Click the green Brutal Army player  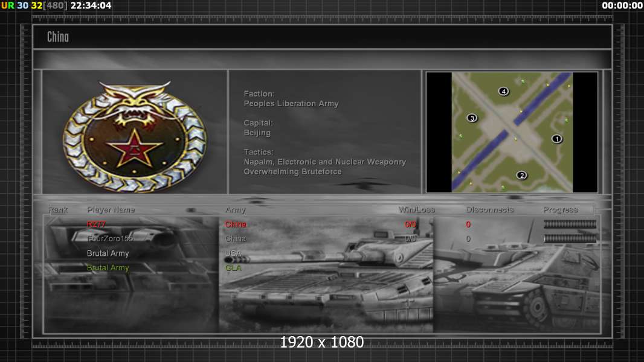108,268
